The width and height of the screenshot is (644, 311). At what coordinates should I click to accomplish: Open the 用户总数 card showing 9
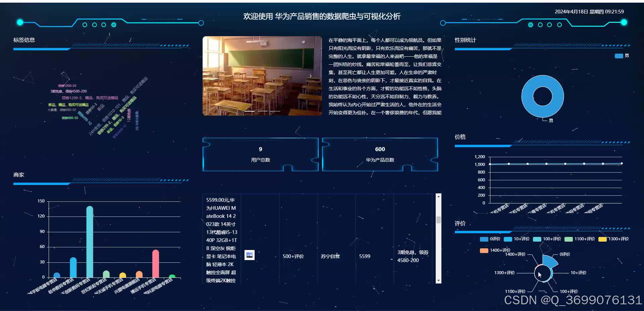[261, 154]
